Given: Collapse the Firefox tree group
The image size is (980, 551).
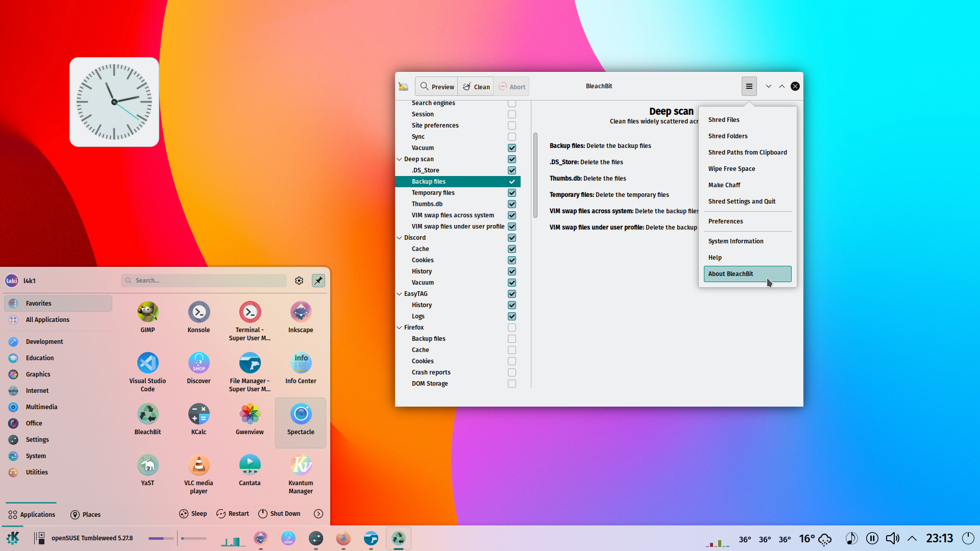Looking at the screenshot, I should (399, 328).
